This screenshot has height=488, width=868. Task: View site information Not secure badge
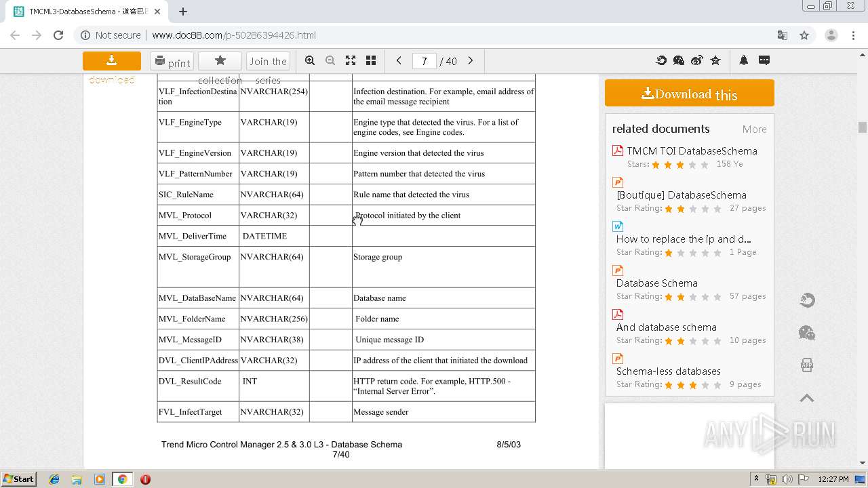[111, 35]
